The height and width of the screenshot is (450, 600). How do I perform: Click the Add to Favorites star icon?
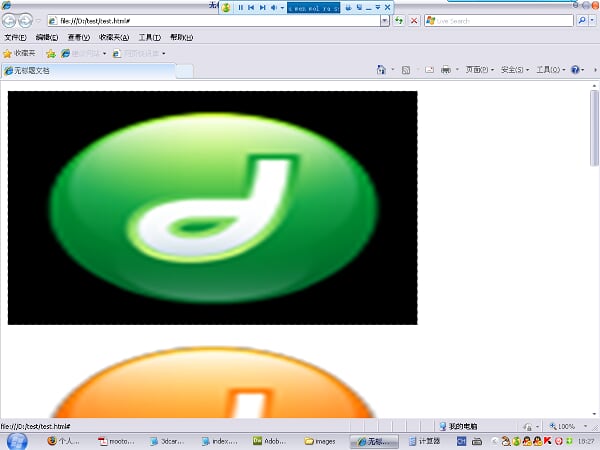point(51,54)
